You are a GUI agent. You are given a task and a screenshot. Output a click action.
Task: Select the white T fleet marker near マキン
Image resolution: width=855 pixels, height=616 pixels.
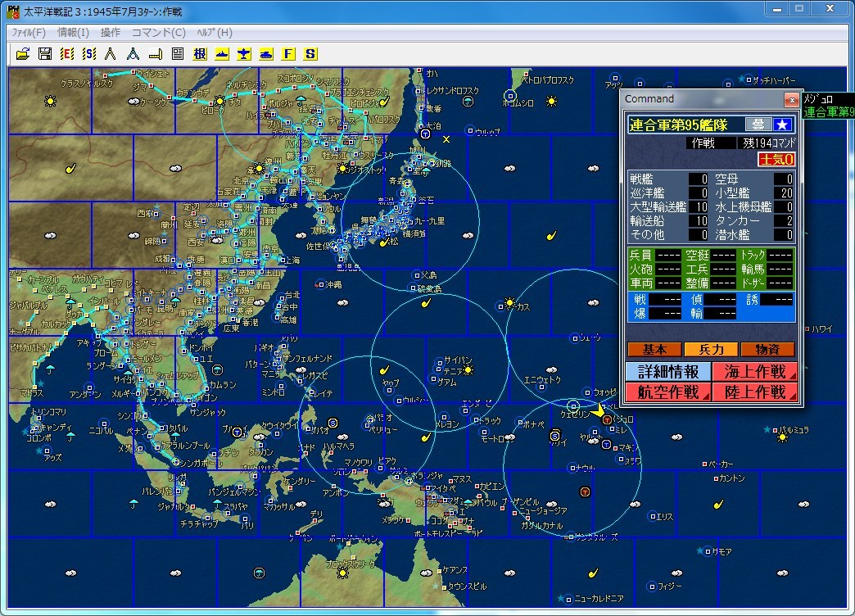[x=606, y=445]
